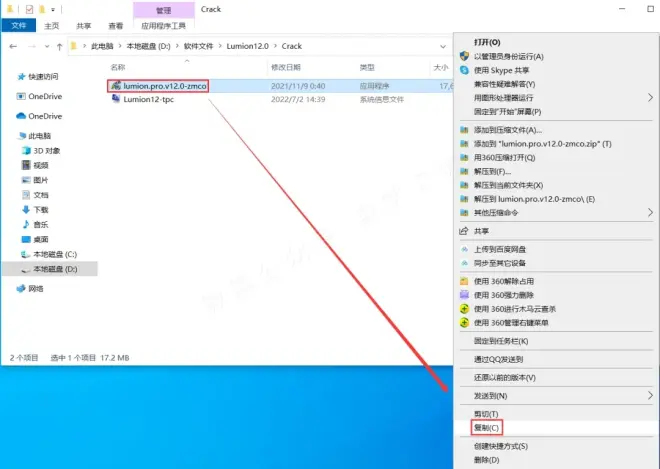Click 本地磁盘 (D:) breadcrumb segment

coord(149,46)
